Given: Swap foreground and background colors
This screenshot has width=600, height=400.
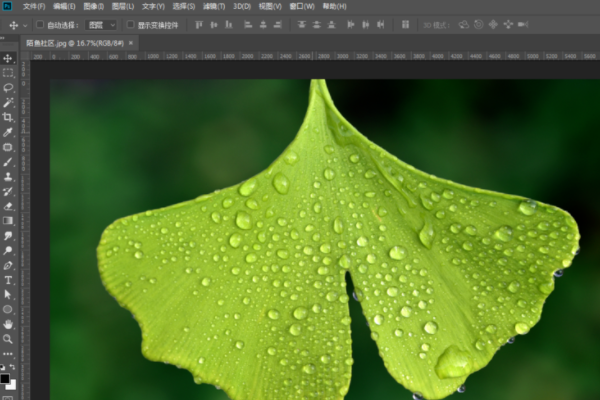Looking at the screenshot, I should [13, 367].
